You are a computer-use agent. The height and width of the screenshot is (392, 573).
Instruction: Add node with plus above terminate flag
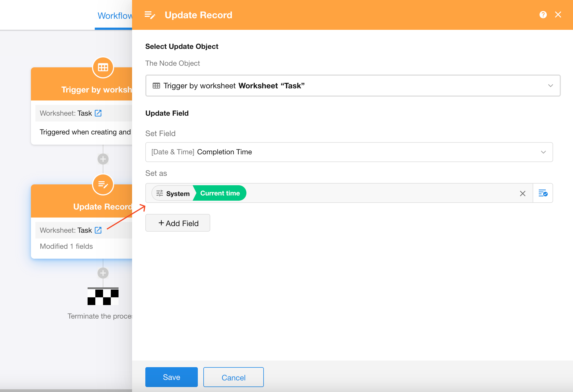pos(103,273)
